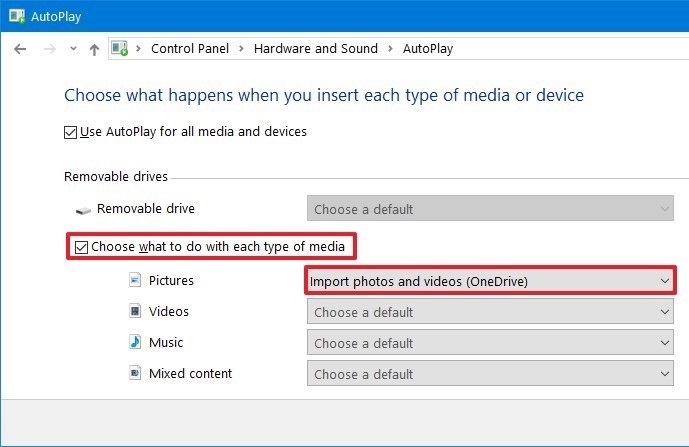
Task: Click the Mixed content icon
Action: pos(135,374)
